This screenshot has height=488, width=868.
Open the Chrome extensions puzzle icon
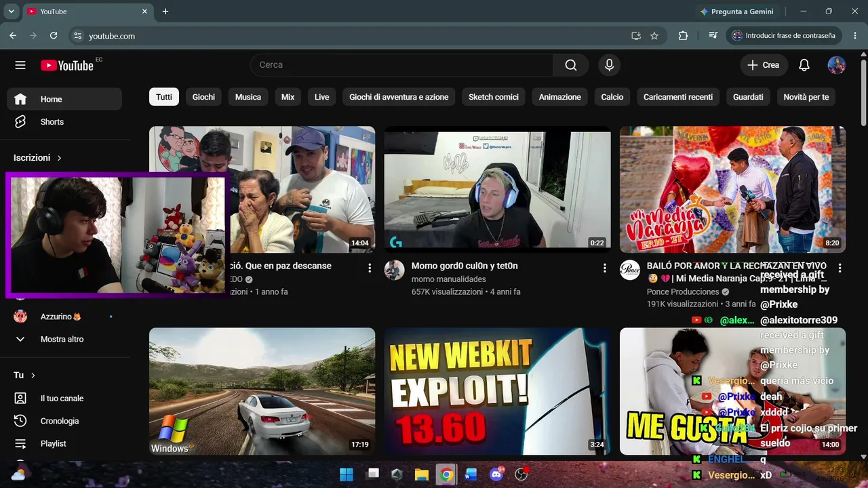pos(683,36)
